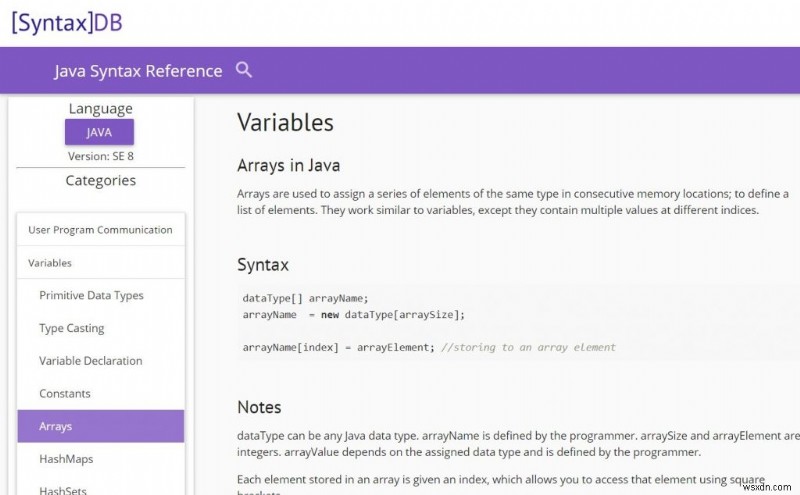This screenshot has width=800, height=495.
Task: Select the highlighted Arrays item
Action: [x=101, y=426]
